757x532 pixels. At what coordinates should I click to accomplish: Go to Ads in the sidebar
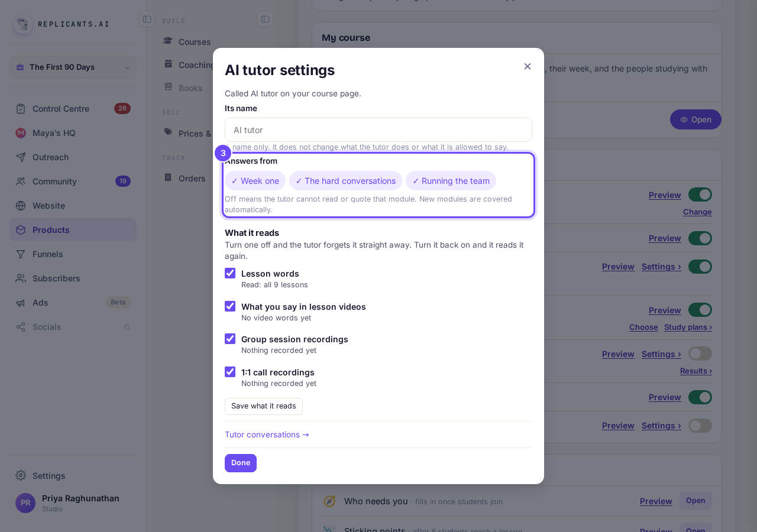73,303
